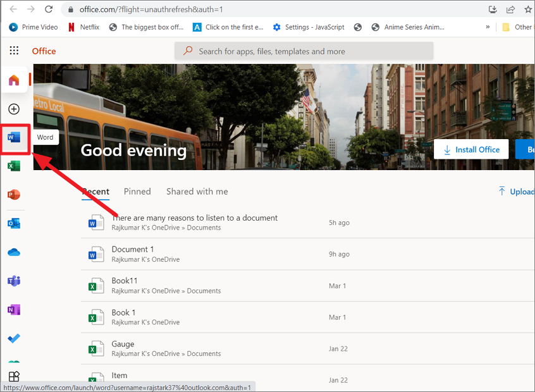The width and height of the screenshot is (535, 392).
Task: Open All Apps icon at sidebar bottom
Action: (14, 377)
